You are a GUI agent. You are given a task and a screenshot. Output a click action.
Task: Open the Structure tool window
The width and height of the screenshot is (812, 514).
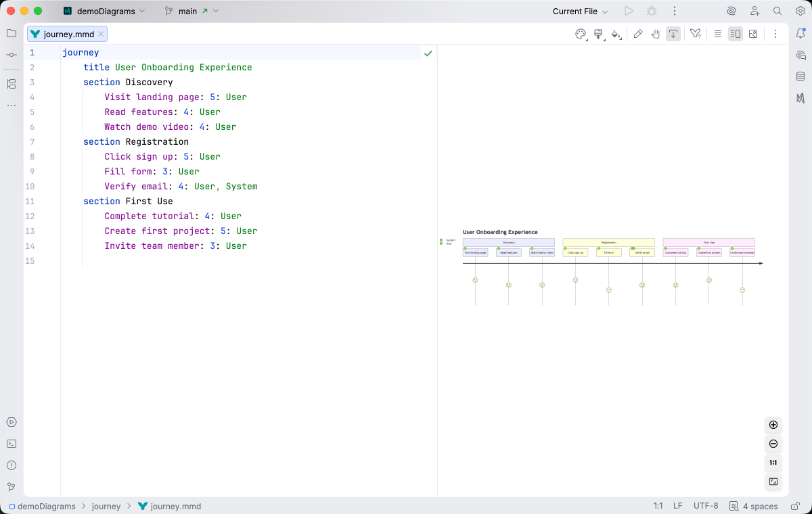[x=12, y=84]
